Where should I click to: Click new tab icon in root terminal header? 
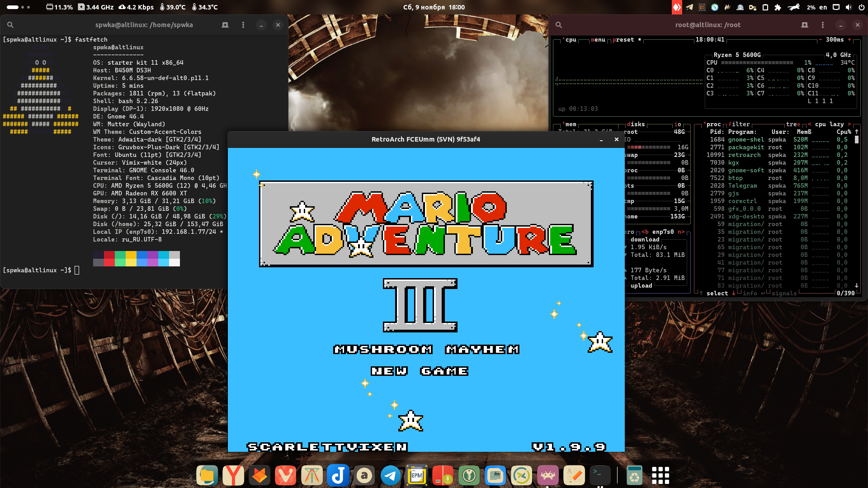click(805, 25)
